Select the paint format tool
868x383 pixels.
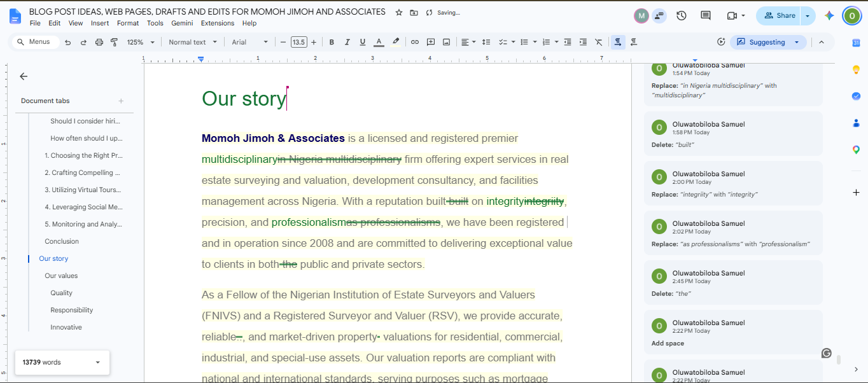114,42
